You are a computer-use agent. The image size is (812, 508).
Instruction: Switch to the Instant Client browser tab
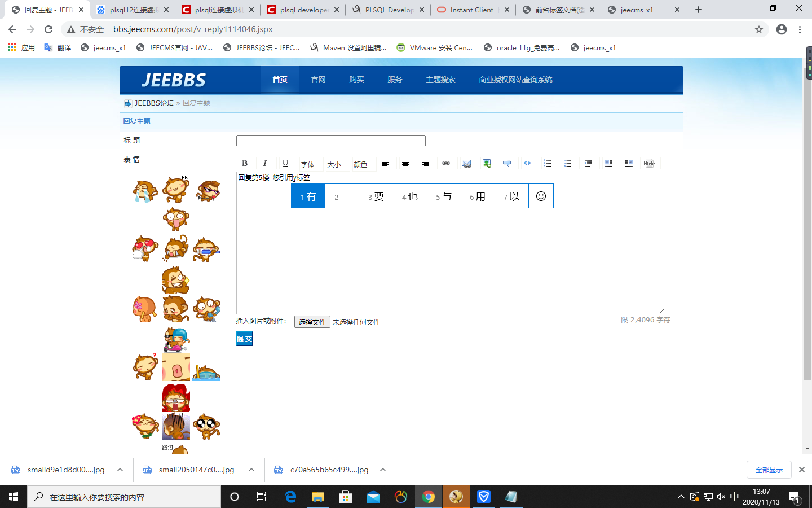(475, 10)
